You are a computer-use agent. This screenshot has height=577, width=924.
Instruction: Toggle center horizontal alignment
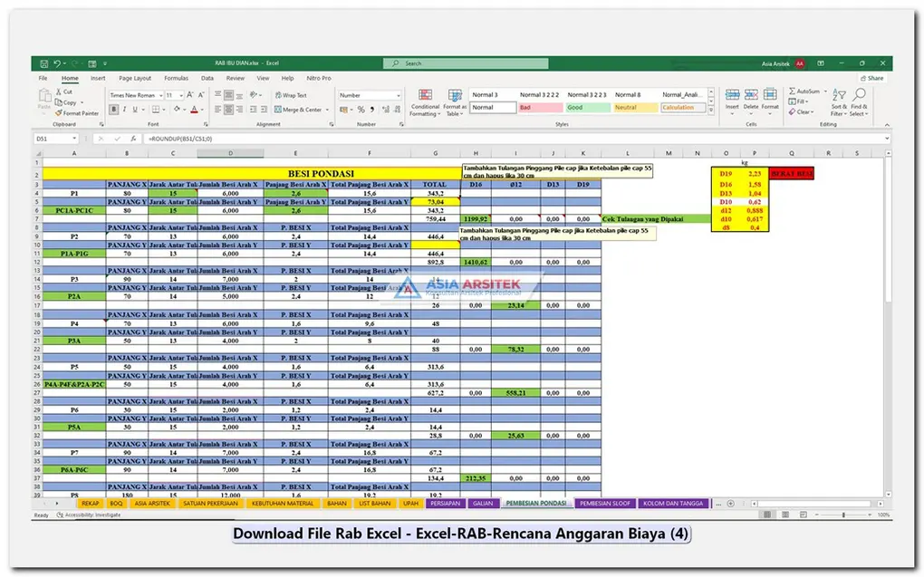tap(228, 110)
